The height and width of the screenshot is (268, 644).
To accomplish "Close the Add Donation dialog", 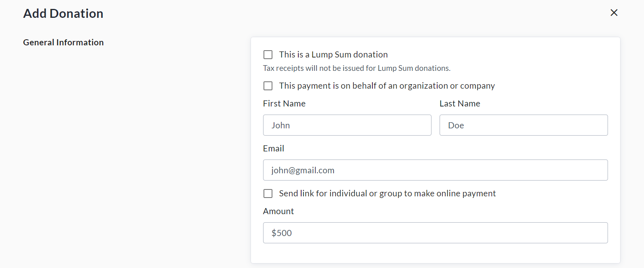I will (614, 13).
